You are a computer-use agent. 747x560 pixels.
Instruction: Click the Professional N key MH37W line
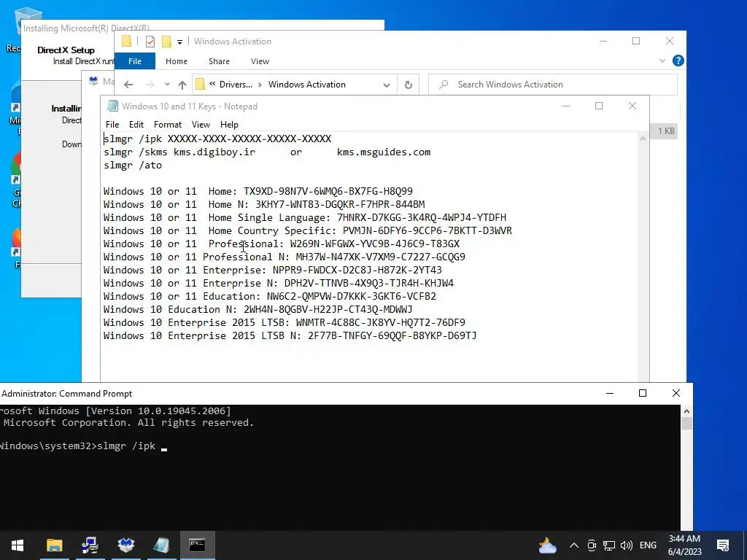coord(285,257)
